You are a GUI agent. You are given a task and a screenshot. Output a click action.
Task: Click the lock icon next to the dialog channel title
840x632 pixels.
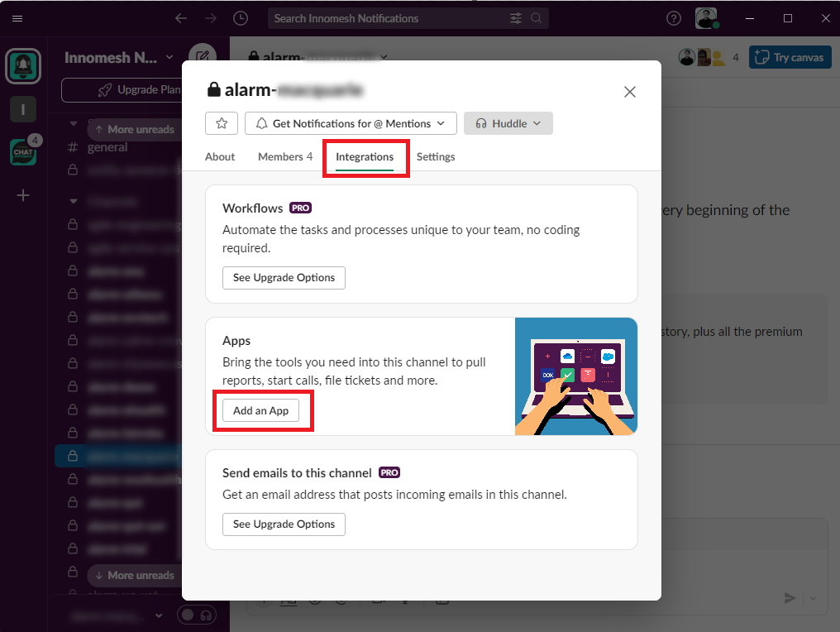(214, 89)
